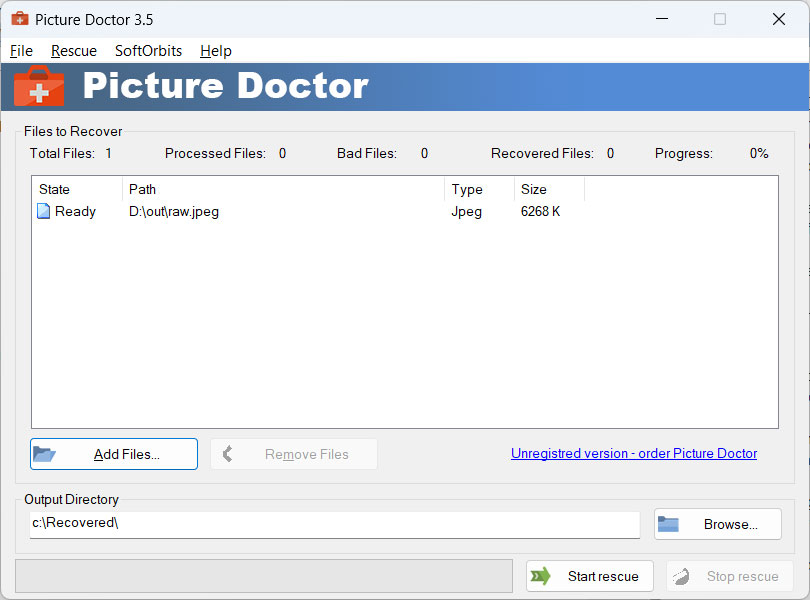Sort by the Type column header
The height and width of the screenshot is (600, 810).
[479, 189]
